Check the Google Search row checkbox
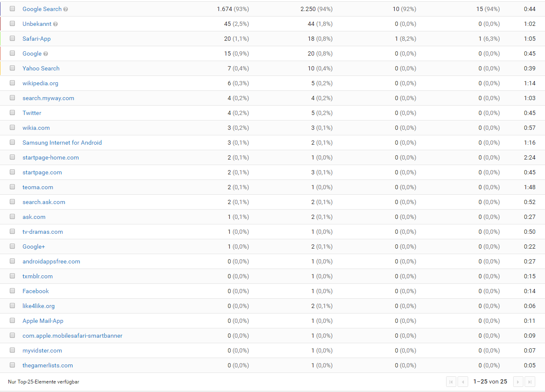 pyautogui.click(x=12, y=8)
